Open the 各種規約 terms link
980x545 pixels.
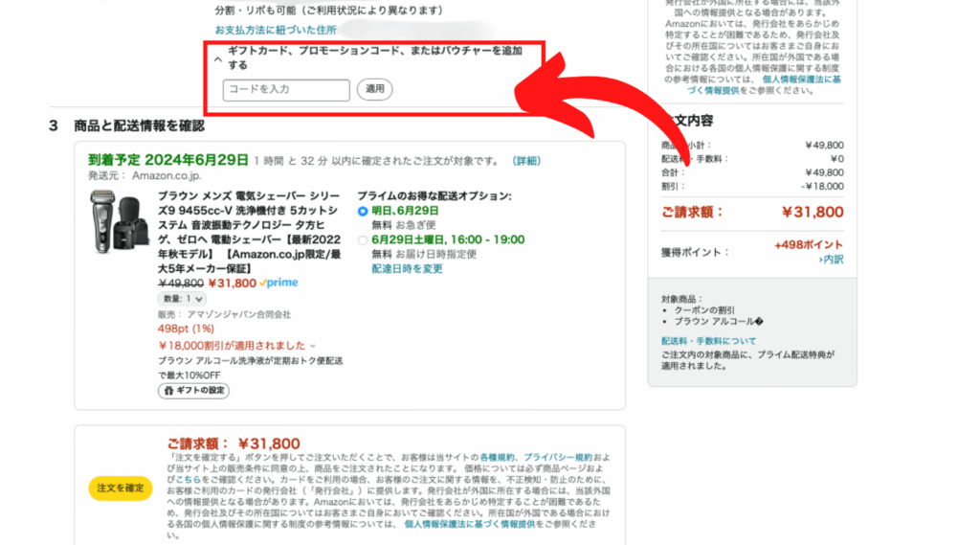tap(497, 459)
